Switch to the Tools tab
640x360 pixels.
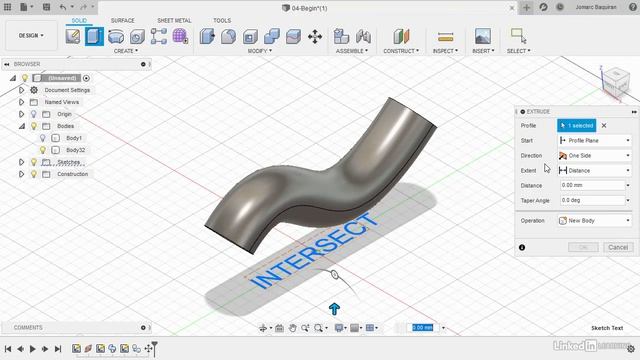pos(222,20)
